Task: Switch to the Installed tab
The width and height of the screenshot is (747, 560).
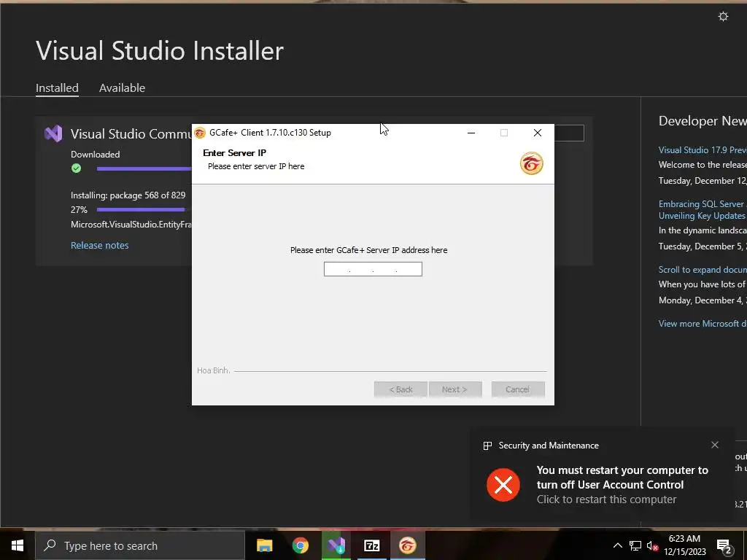Action: [x=57, y=88]
